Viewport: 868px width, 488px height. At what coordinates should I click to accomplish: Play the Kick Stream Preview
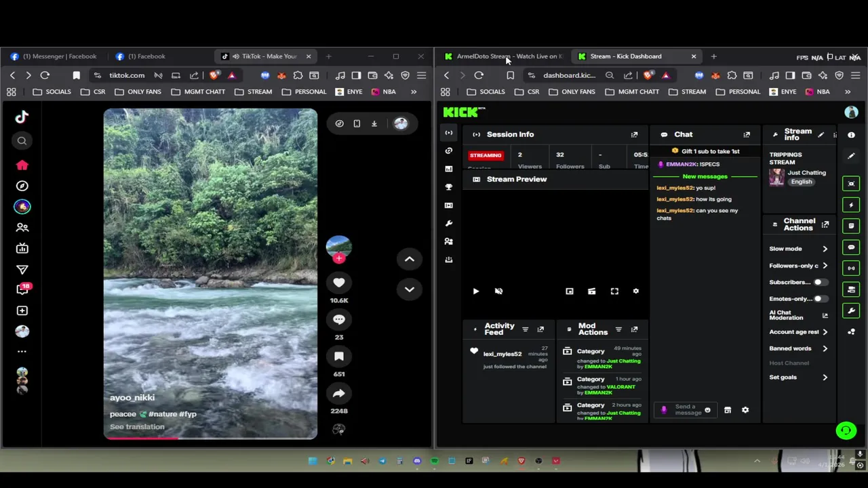[x=475, y=291]
